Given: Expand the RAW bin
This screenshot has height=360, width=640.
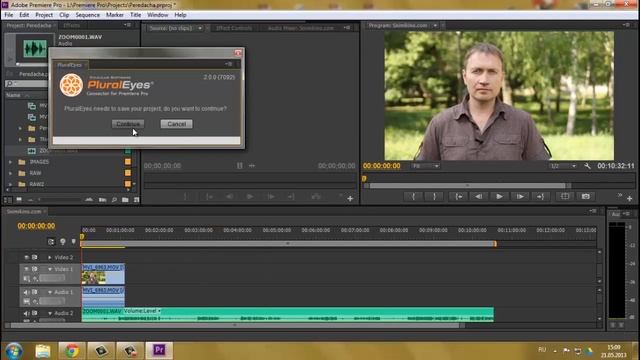Looking at the screenshot, I should [x=11, y=173].
